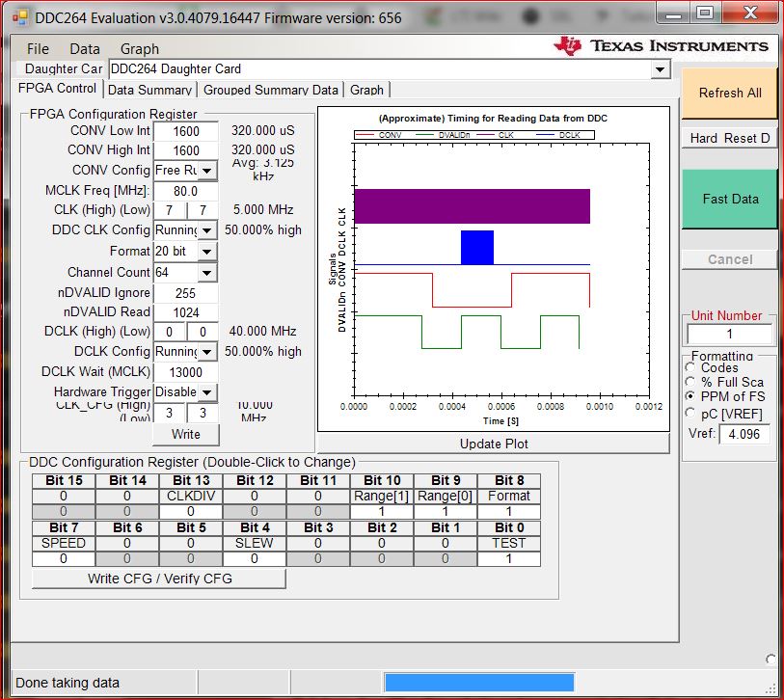Click the Format bit 8 value cell
Screen dimensions: 784x700
coord(509,511)
